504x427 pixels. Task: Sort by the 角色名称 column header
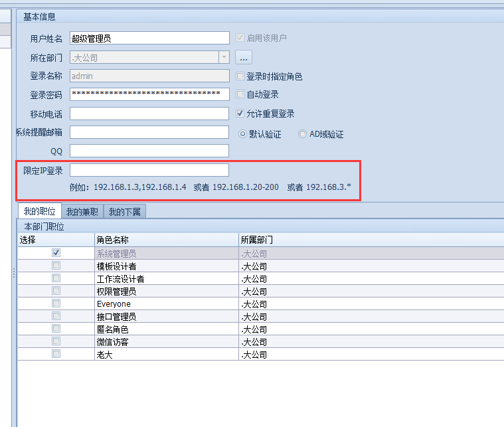click(166, 240)
